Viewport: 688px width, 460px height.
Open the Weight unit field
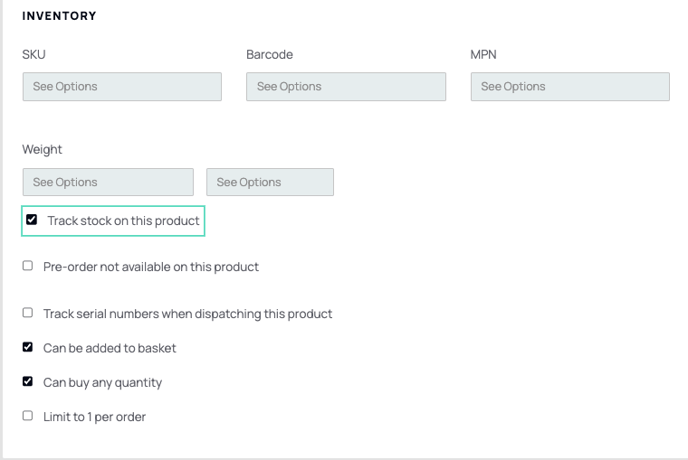[x=270, y=182]
